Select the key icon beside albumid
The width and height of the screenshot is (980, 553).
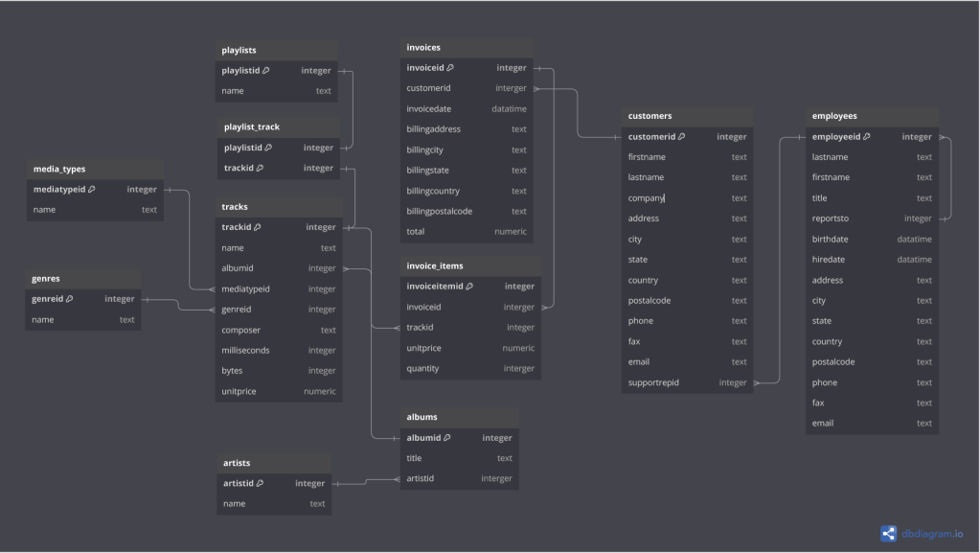point(447,438)
